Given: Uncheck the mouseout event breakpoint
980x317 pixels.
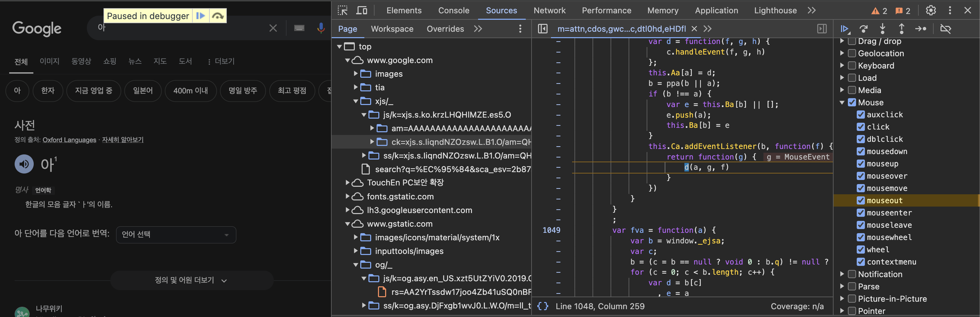Looking at the screenshot, I should tap(860, 200).
